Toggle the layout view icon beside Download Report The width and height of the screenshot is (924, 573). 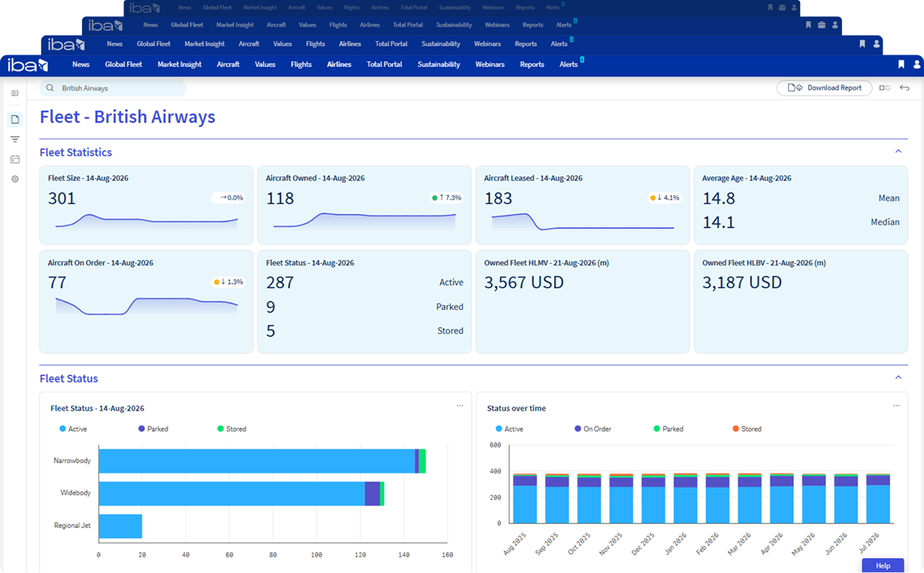[884, 88]
